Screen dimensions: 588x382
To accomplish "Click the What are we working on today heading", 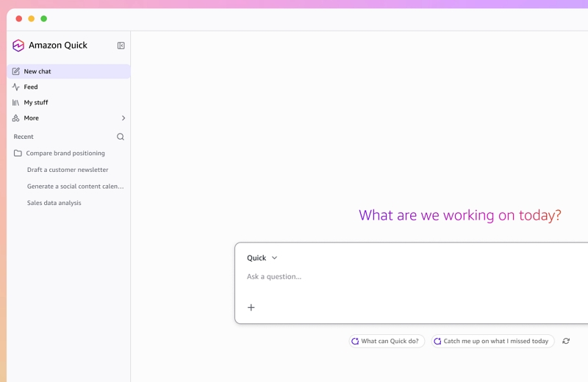I will 460,215.
